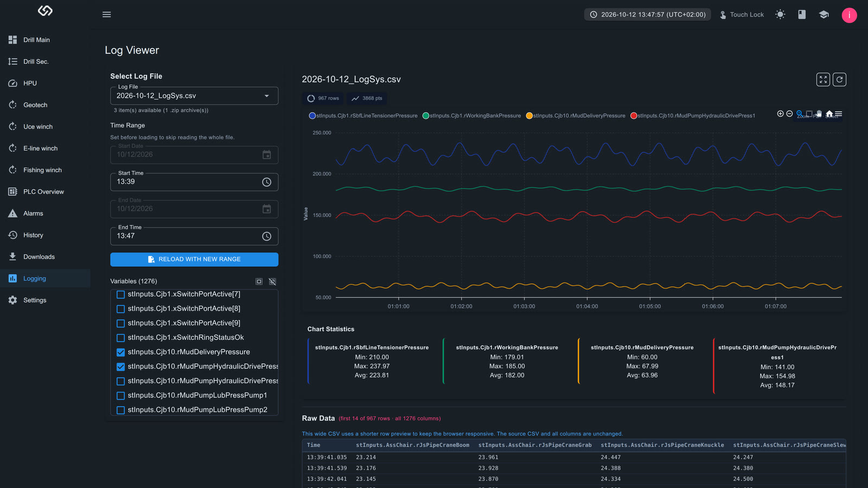Click the 967 rows chip

pos(323,99)
